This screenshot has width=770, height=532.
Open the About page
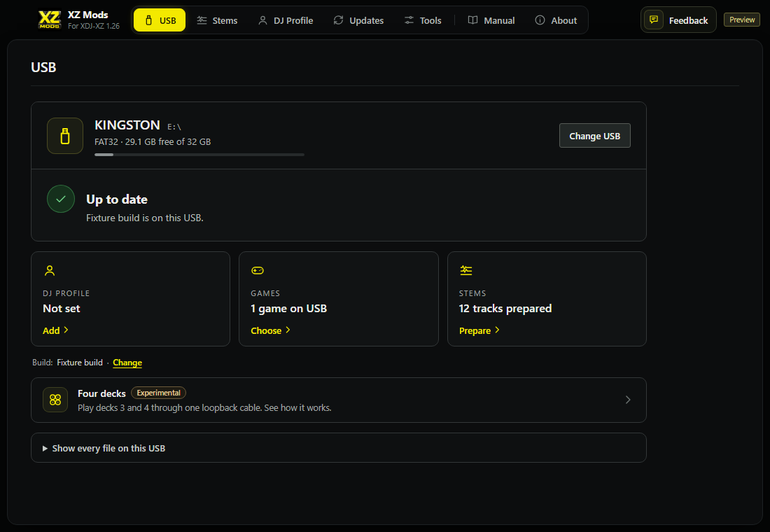click(x=556, y=20)
